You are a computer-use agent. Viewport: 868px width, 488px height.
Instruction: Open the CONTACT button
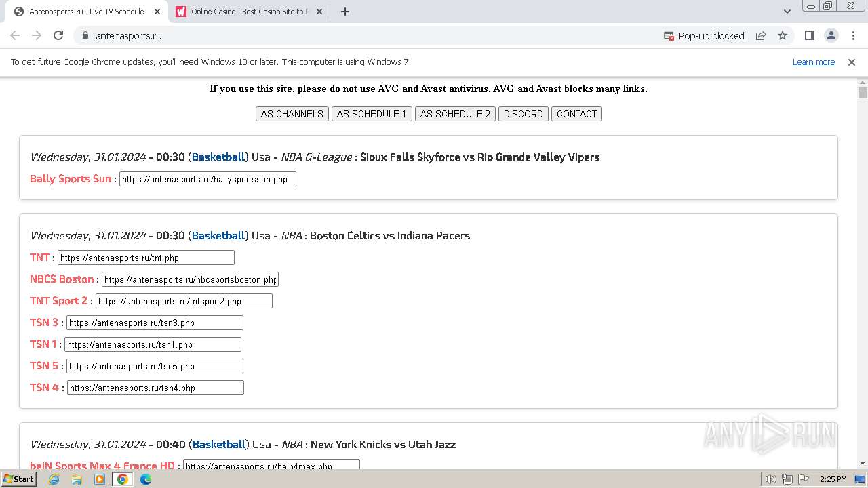tap(576, 114)
